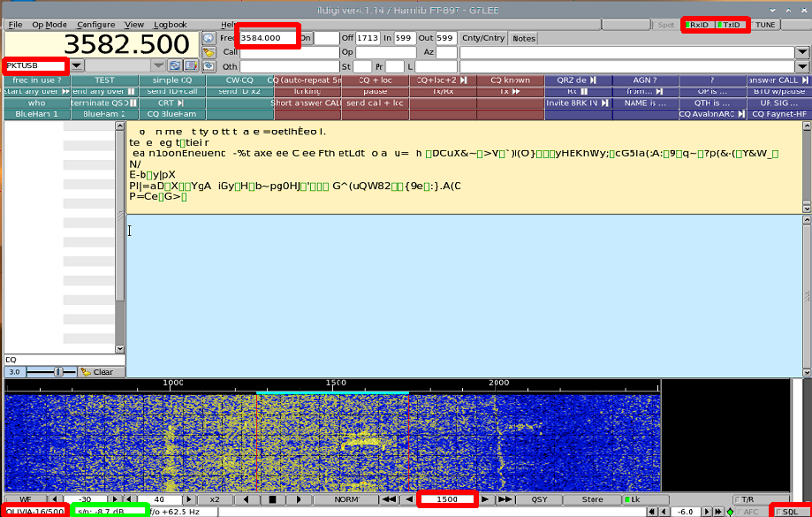Click the green diamond indicator near AFC

pyautogui.click(x=730, y=512)
